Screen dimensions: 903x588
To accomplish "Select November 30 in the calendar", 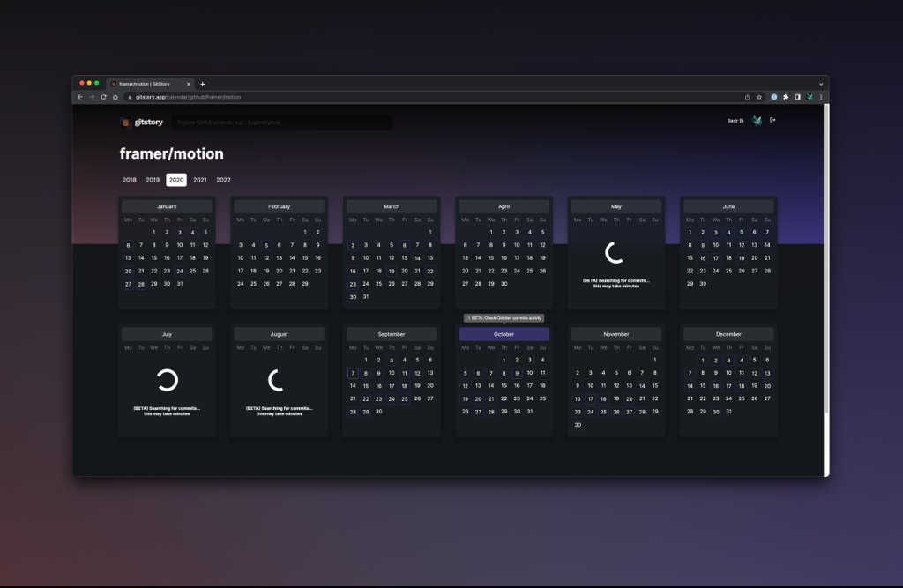I will 578,424.
